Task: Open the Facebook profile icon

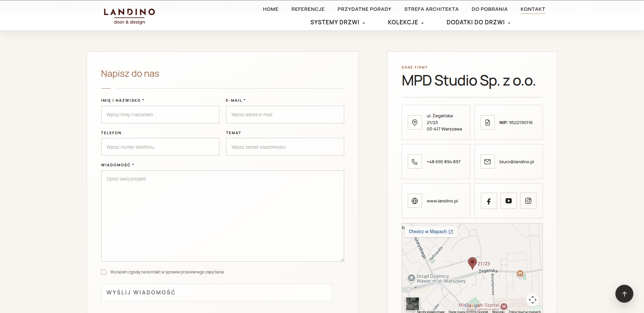Action: pos(489,201)
